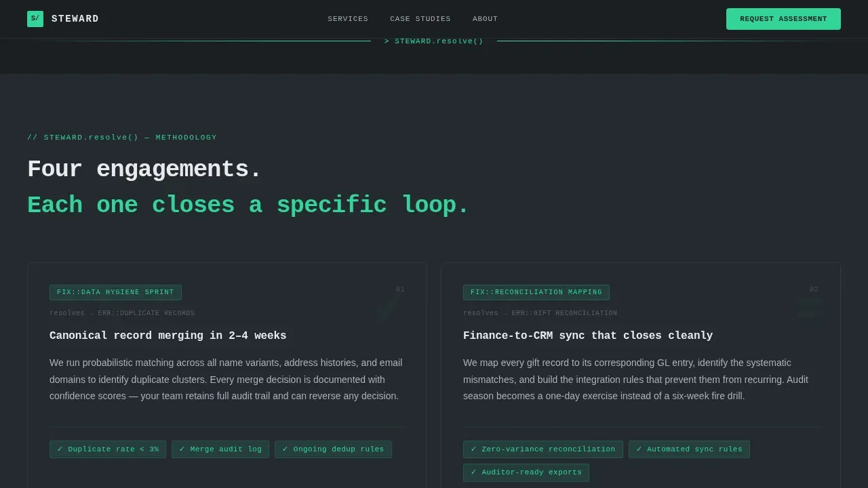Click the Steward S/ logo icon
The width and height of the screenshot is (868, 488).
pyautogui.click(x=35, y=19)
